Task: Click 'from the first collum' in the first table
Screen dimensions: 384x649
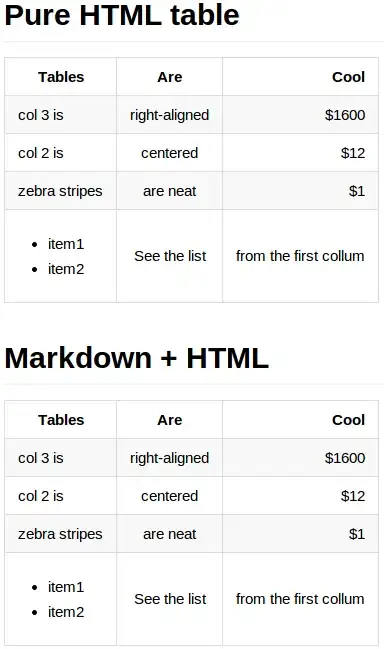Action: (x=300, y=256)
